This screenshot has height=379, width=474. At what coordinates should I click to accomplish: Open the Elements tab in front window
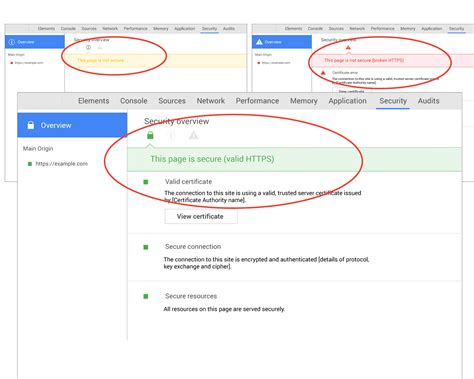[x=93, y=101]
